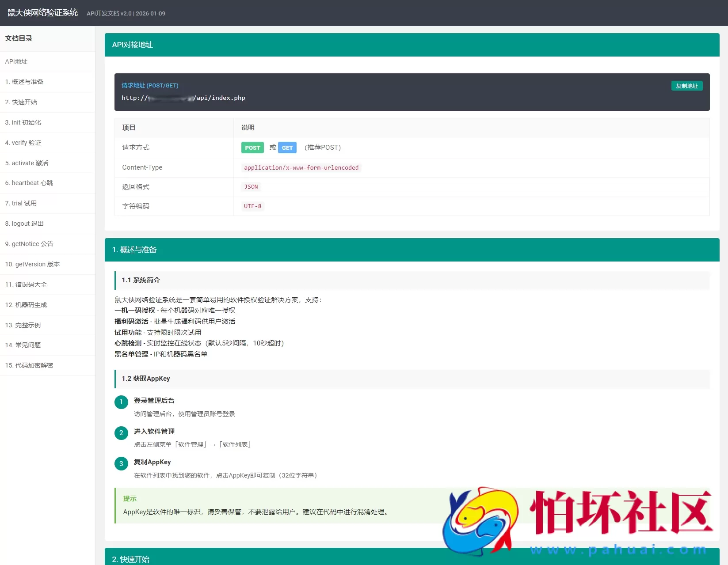The image size is (728, 565).
Task: Open 11. 错误码大全 section
Action: pos(26,284)
